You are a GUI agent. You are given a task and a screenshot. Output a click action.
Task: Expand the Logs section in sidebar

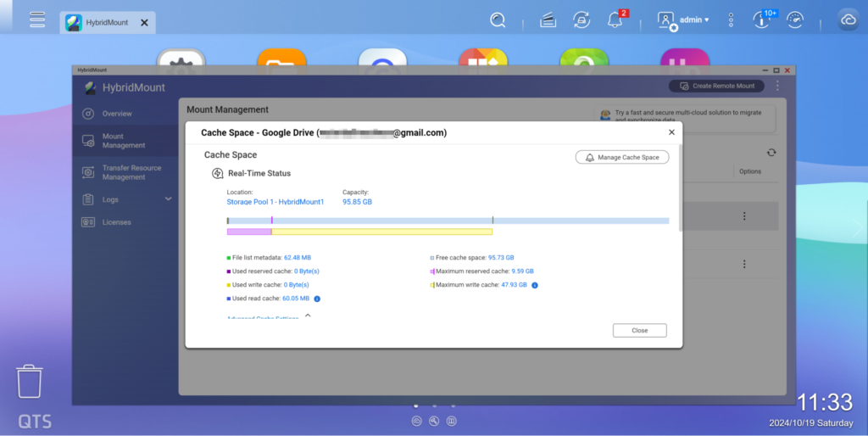[x=168, y=199]
